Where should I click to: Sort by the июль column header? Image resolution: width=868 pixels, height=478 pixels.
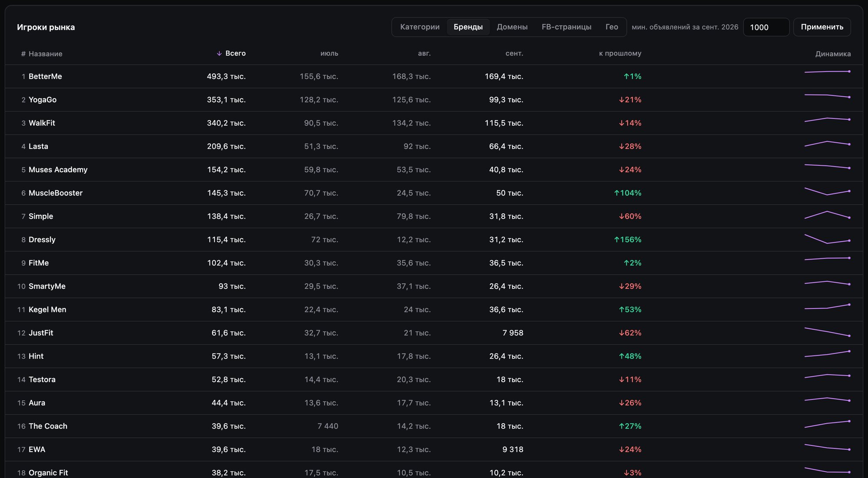pyautogui.click(x=329, y=53)
